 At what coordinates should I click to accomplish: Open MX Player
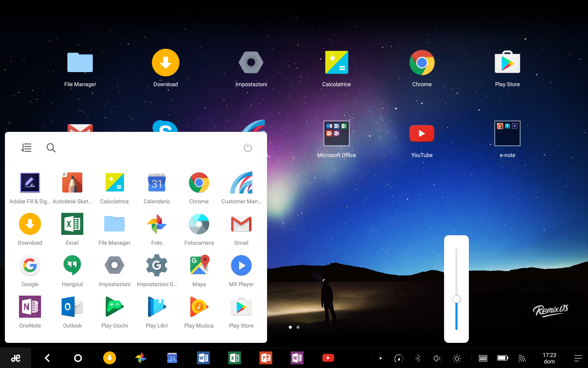pyautogui.click(x=241, y=265)
